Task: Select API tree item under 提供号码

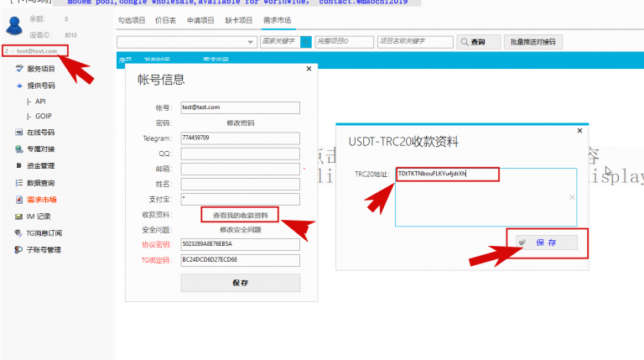Action: tap(40, 102)
